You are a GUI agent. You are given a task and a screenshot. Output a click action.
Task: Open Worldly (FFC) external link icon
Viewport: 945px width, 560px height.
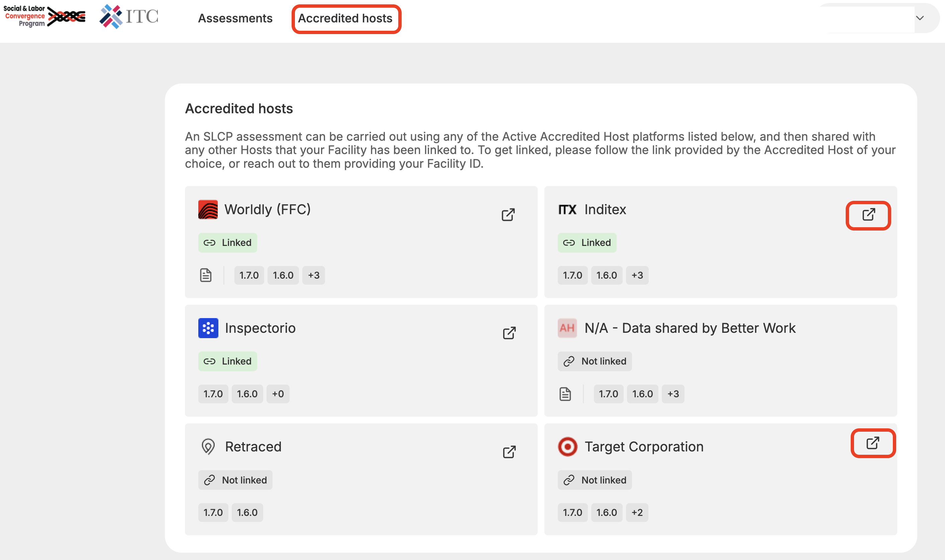[x=508, y=215]
